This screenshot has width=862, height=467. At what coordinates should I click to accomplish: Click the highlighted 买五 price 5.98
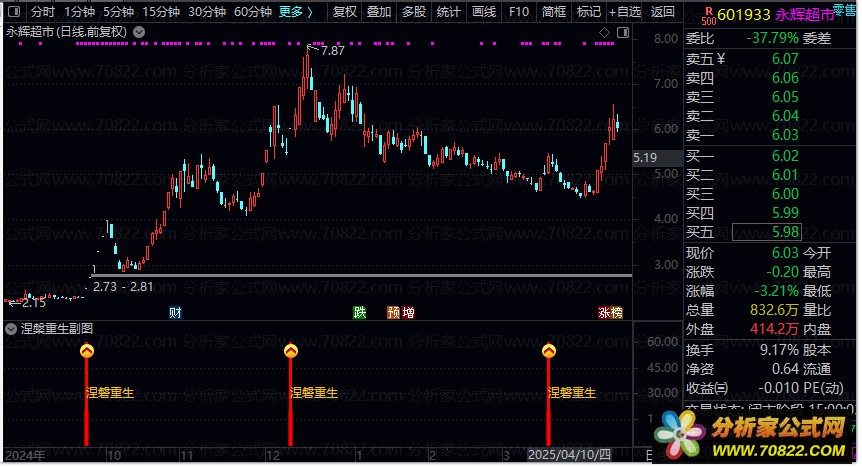tap(766, 232)
